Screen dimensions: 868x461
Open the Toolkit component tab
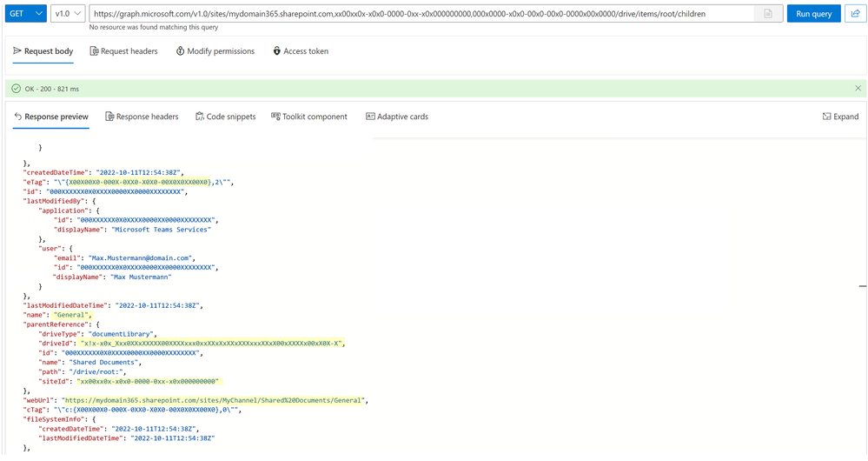tap(309, 117)
